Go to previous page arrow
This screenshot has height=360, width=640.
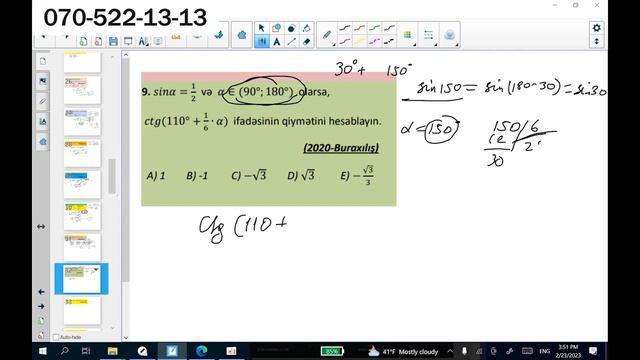(41, 292)
